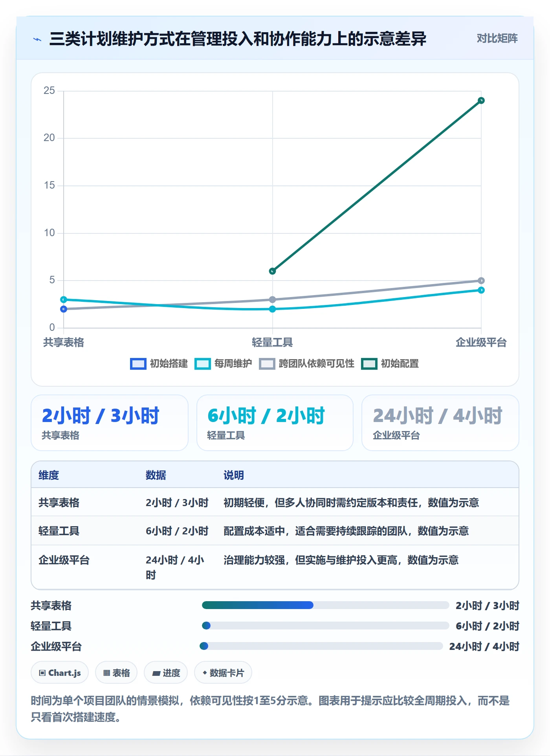Click the 轻量工具 progress bar
The image size is (550, 756).
pos(325,626)
